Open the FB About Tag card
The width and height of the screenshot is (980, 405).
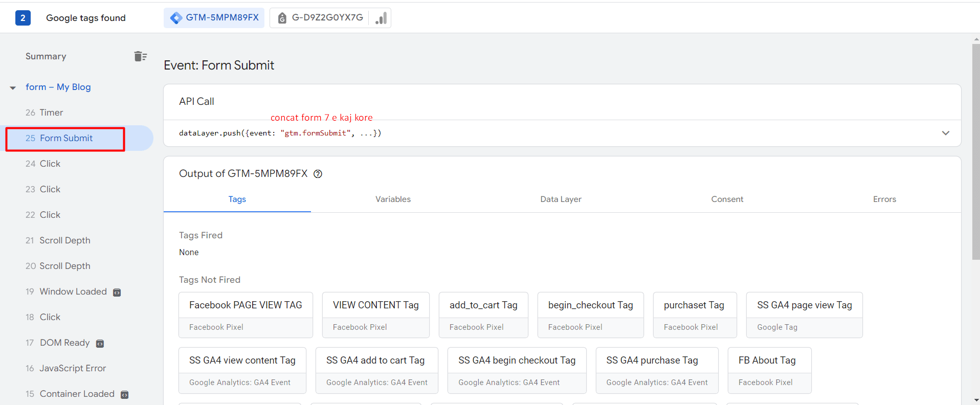click(770, 370)
